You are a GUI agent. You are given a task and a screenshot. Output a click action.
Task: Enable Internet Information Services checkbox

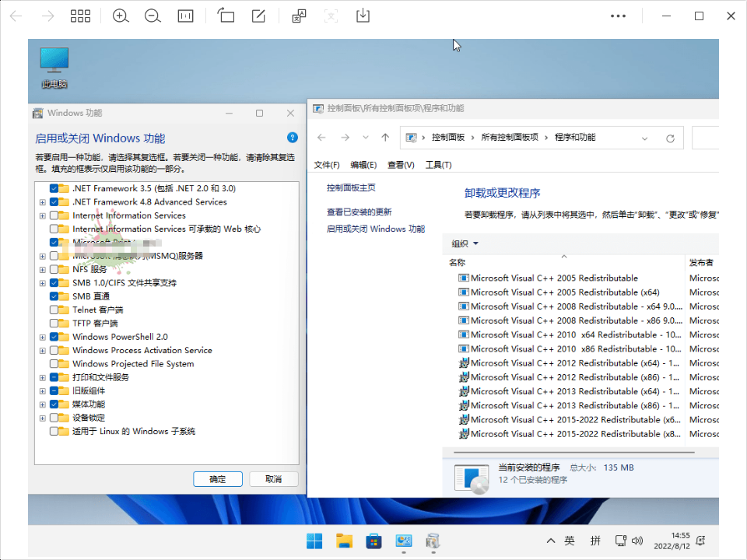tap(54, 215)
